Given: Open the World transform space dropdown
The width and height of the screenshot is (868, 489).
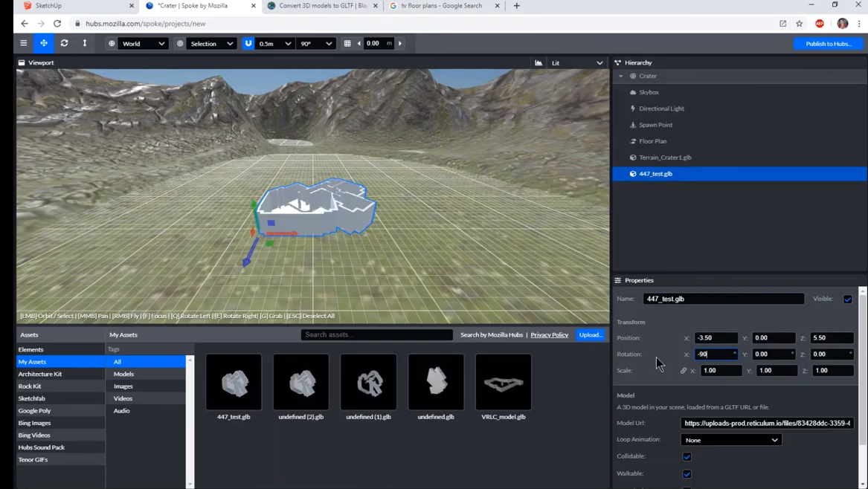Looking at the screenshot, I should coord(143,44).
